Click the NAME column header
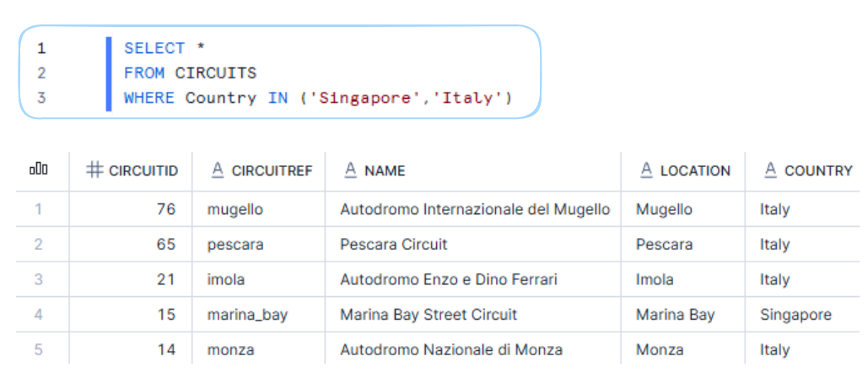The height and width of the screenshot is (378, 868). pos(385,170)
